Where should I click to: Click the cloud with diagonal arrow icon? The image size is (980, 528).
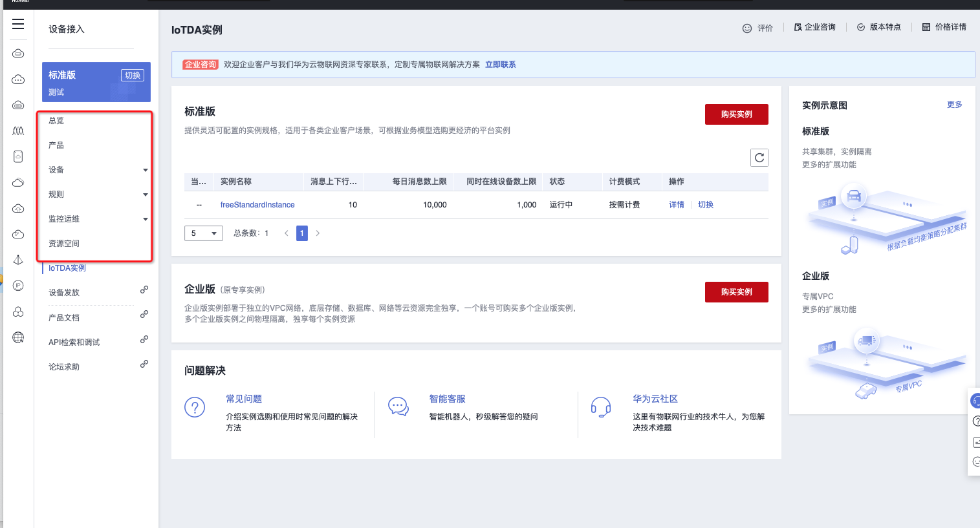18,235
